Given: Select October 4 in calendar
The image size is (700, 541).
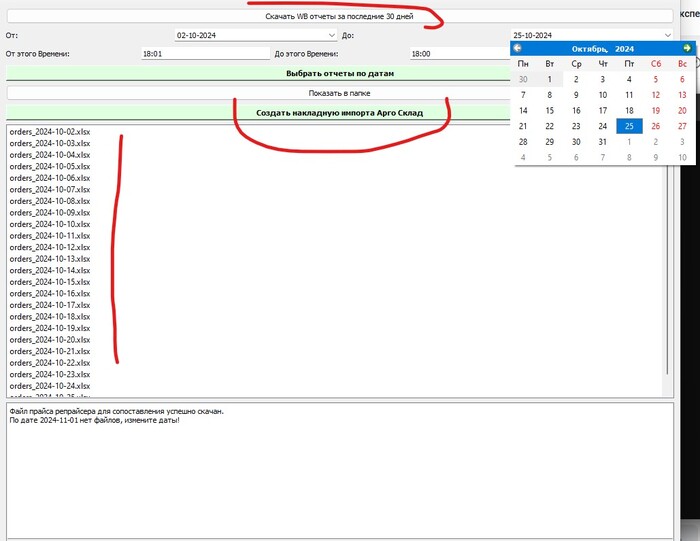Looking at the screenshot, I should (629, 79).
